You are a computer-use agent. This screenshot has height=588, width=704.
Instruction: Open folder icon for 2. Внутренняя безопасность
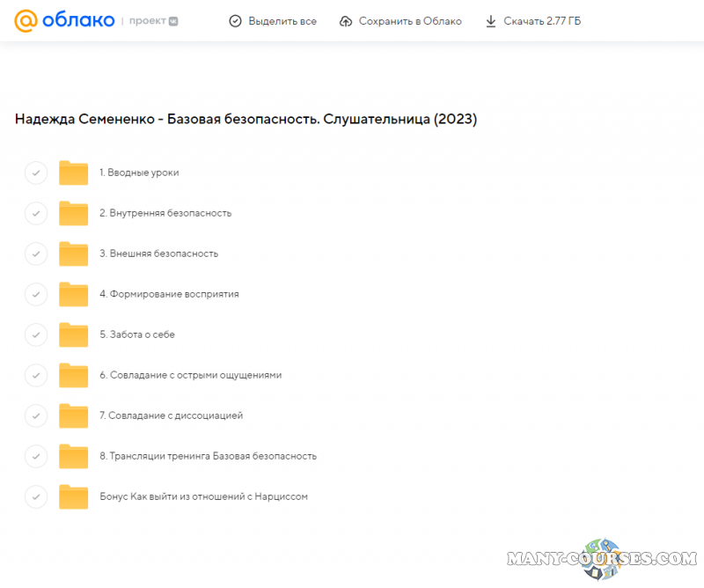(x=74, y=213)
